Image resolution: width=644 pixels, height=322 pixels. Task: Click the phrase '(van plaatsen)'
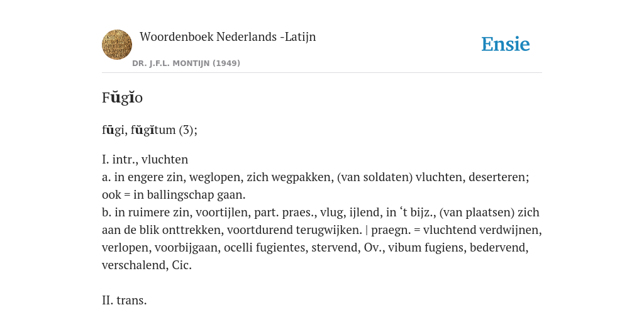[x=477, y=213]
